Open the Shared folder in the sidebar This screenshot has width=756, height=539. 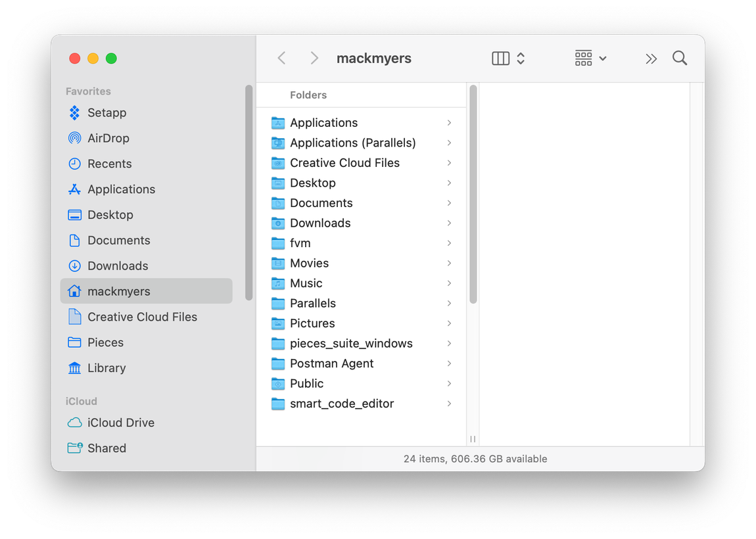106,448
